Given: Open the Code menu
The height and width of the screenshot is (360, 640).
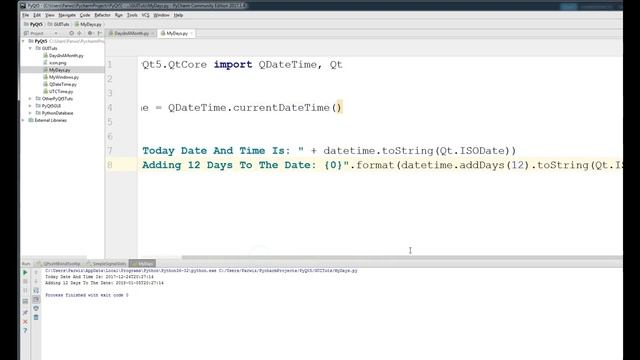Looking at the screenshot, I should tap(85, 15).
